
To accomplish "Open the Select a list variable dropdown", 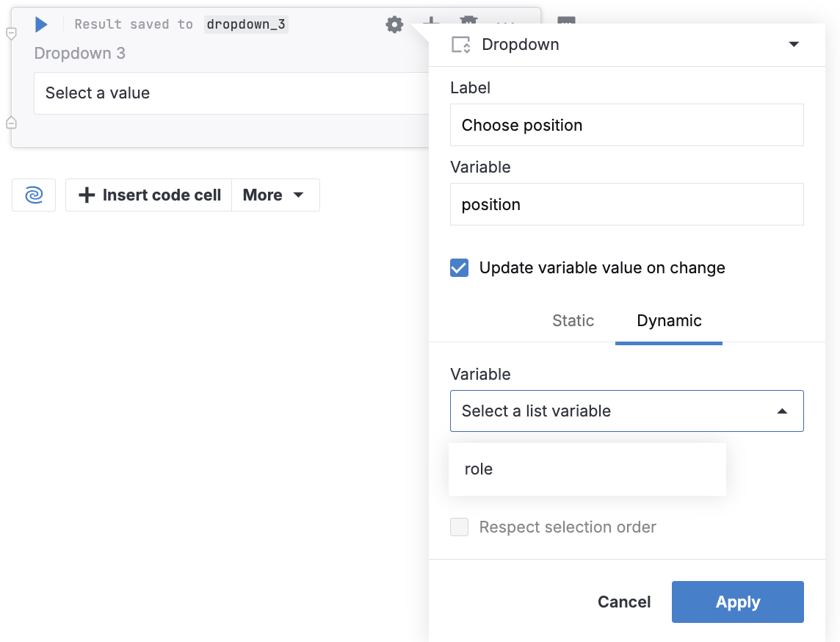I will coord(626,411).
